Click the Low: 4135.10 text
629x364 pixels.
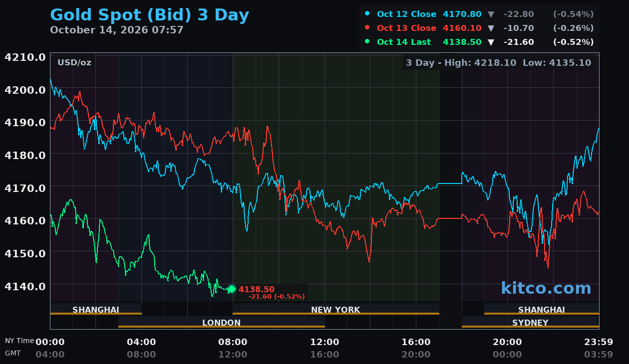(557, 62)
